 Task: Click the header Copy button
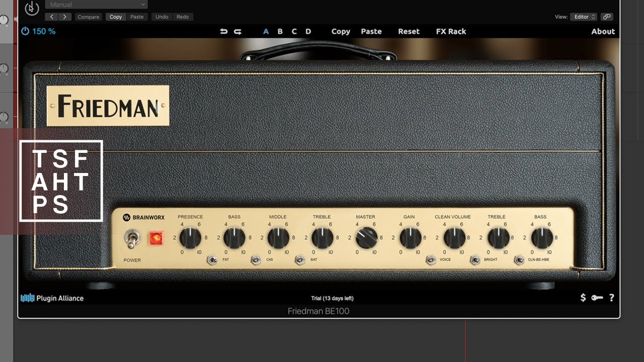pyautogui.click(x=116, y=17)
